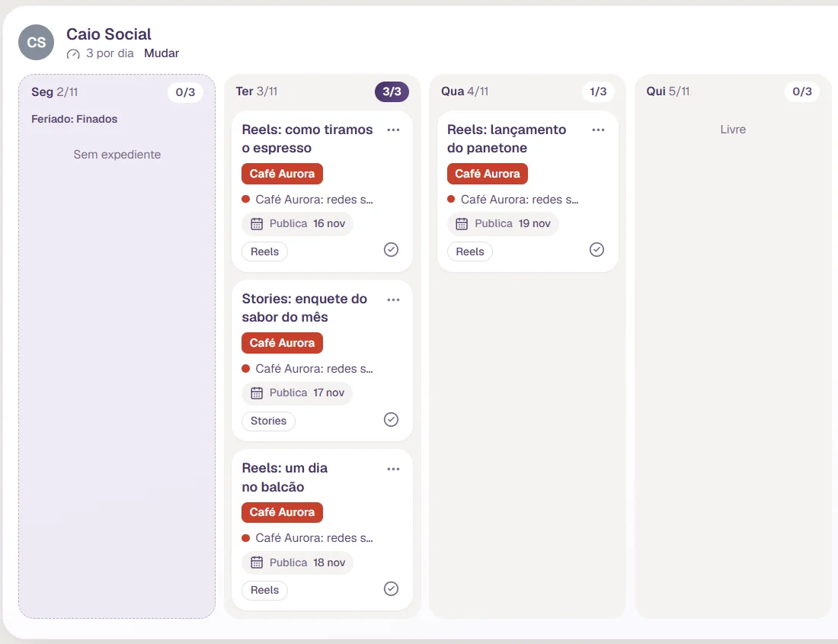Click the Stories label chip on enquete card
The height and width of the screenshot is (644, 838).
[268, 421]
